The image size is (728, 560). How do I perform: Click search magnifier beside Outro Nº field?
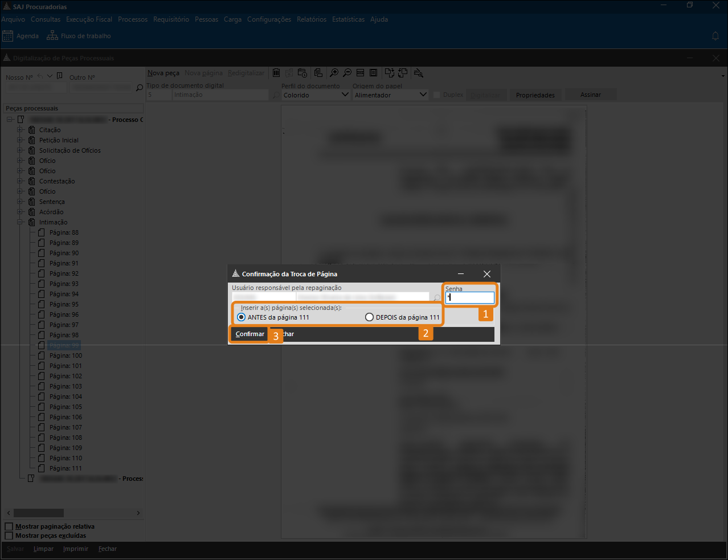(140, 88)
